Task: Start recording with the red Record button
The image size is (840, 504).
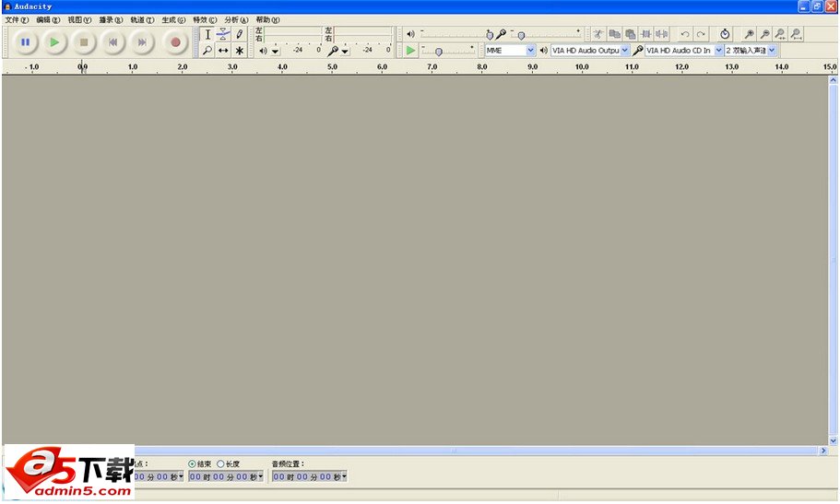Action: (x=175, y=42)
